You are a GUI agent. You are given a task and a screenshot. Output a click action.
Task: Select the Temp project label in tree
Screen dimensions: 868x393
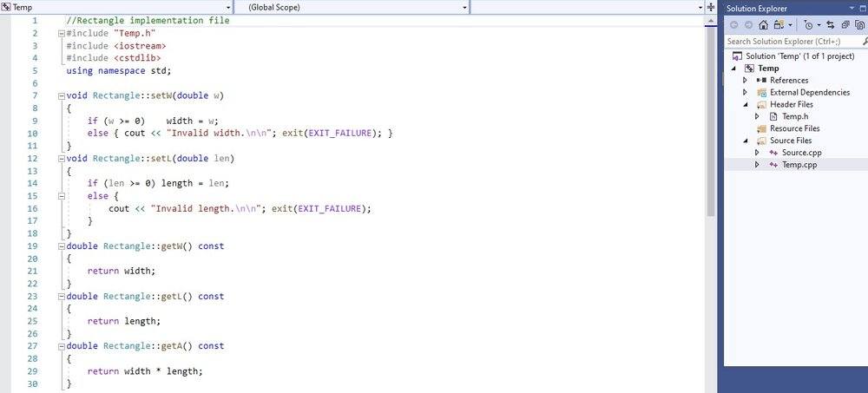coord(768,69)
